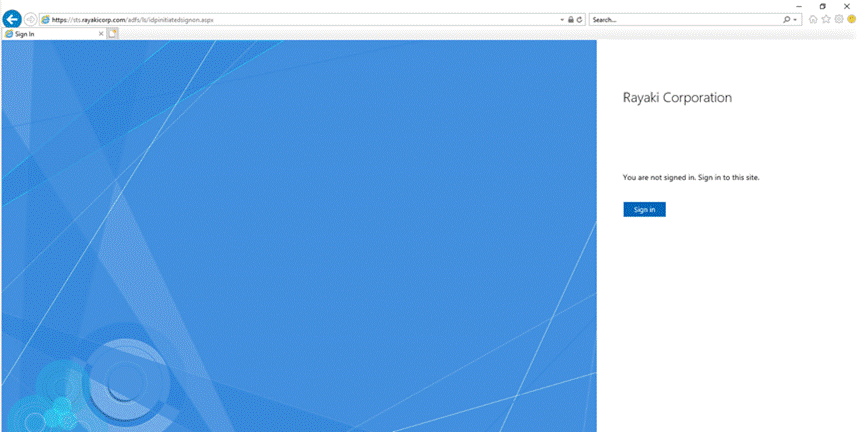
Task: Close the Sign In tab
Action: click(x=101, y=34)
